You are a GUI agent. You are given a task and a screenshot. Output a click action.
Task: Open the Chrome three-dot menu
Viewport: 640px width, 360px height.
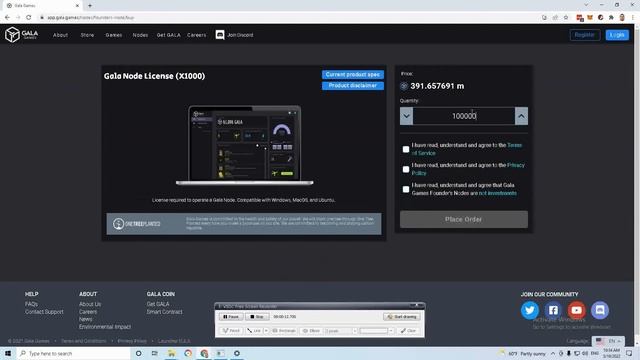[x=633, y=18]
